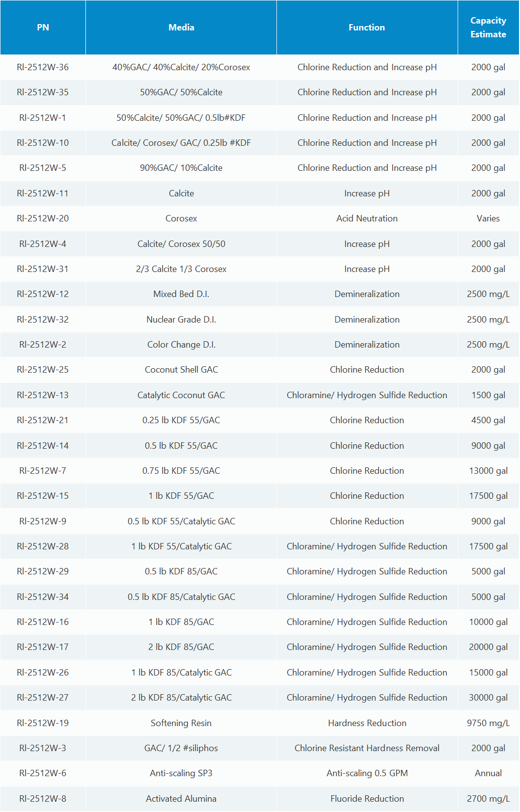Click the Color Change D.I. media cell
The height and width of the screenshot is (812, 520).
[181, 345]
